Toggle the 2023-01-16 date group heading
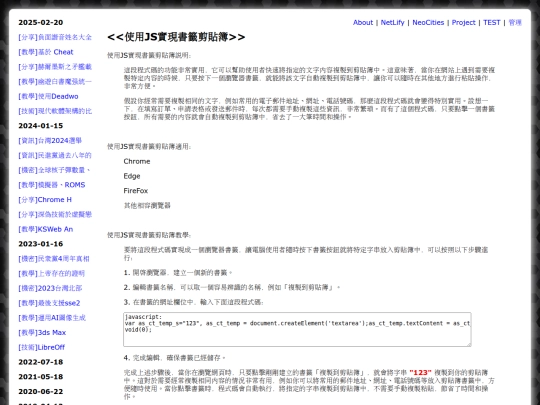The image size is (540, 405). 41,244
